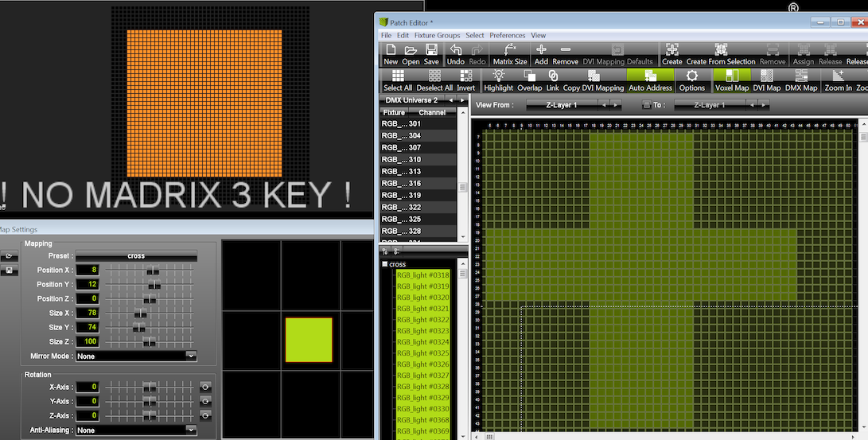This screenshot has height=440, width=868.
Task: Toggle the Voxel Map view
Action: pyautogui.click(x=732, y=80)
